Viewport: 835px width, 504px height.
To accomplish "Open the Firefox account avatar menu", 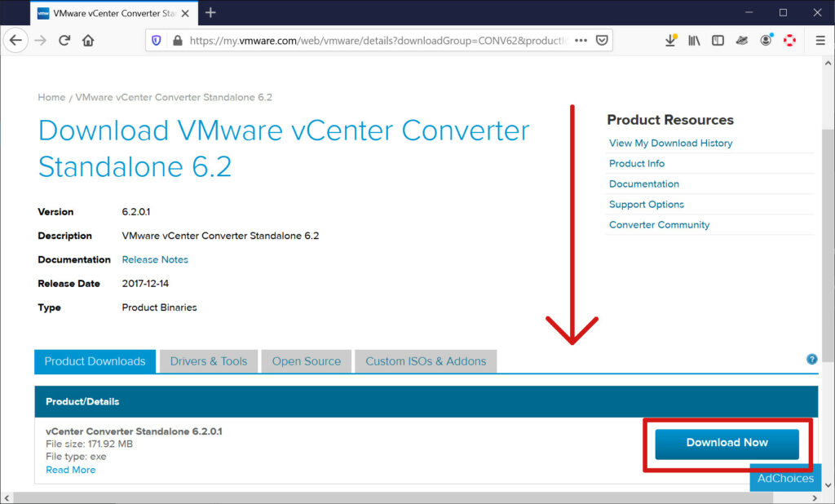I will tap(767, 41).
